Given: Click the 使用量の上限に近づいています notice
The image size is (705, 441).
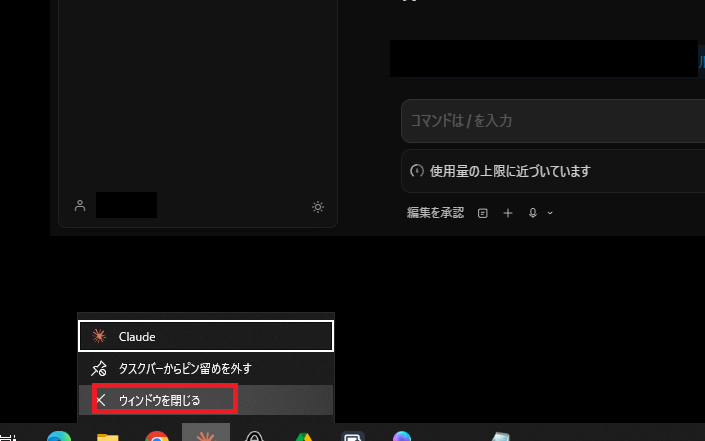Looking at the screenshot, I should (x=553, y=171).
